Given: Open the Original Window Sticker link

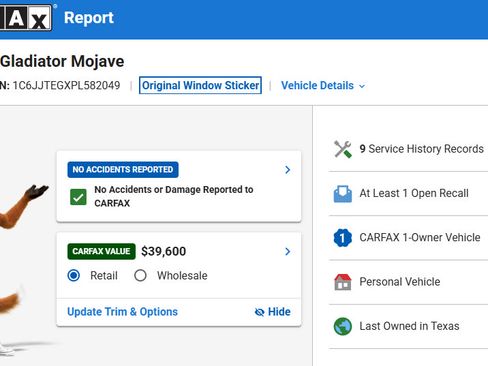Looking at the screenshot, I should pos(200,86).
